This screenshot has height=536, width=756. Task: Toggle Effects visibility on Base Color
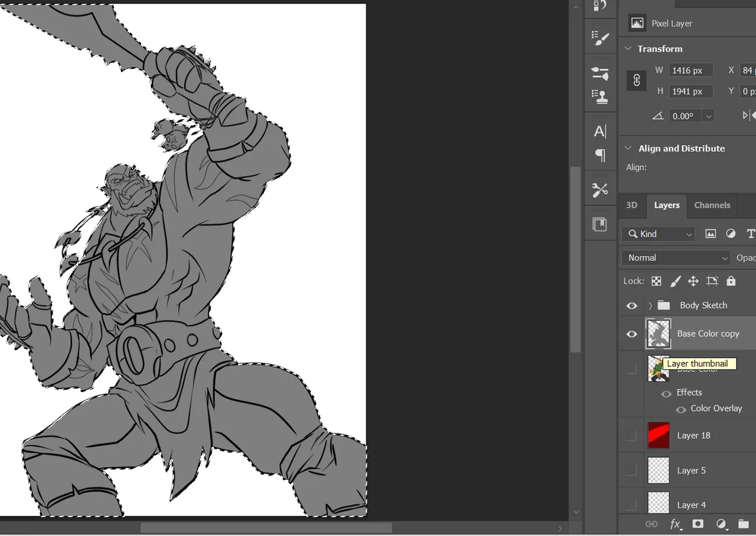pos(666,393)
